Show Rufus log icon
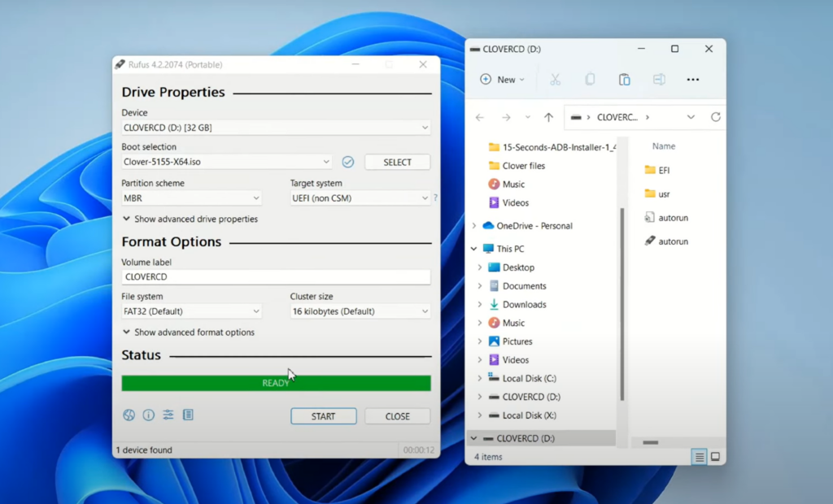Screen dimensions: 833x504 click(188, 415)
